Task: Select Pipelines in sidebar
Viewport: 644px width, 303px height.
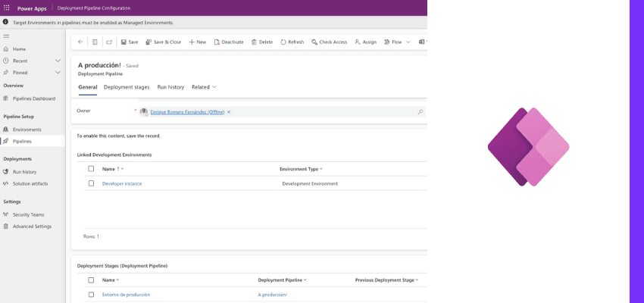Action: click(x=22, y=141)
